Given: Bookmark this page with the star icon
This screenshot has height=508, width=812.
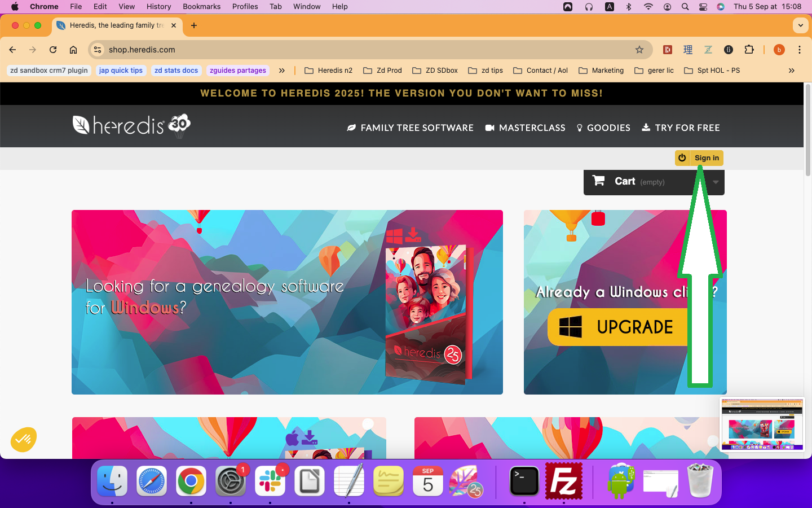Looking at the screenshot, I should 639,50.
